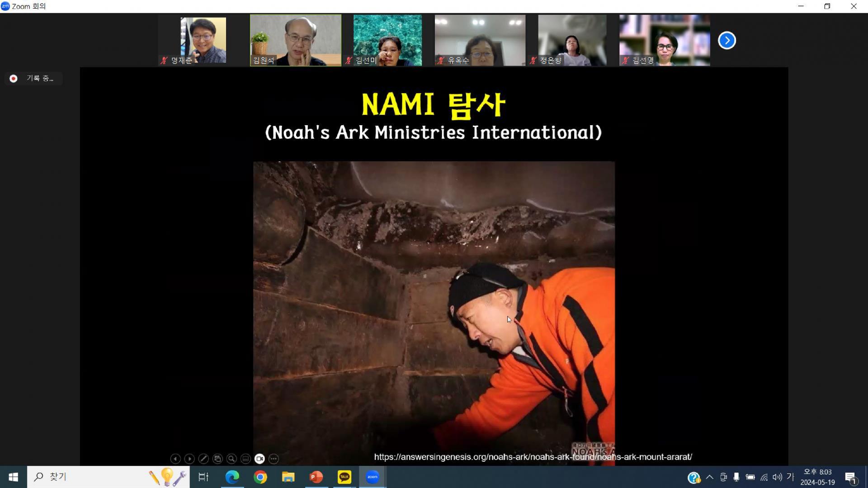The height and width of the screenshot is (488, 868).
Task: Select 명재춘's video thumbnail
Action: click(203, 40)
